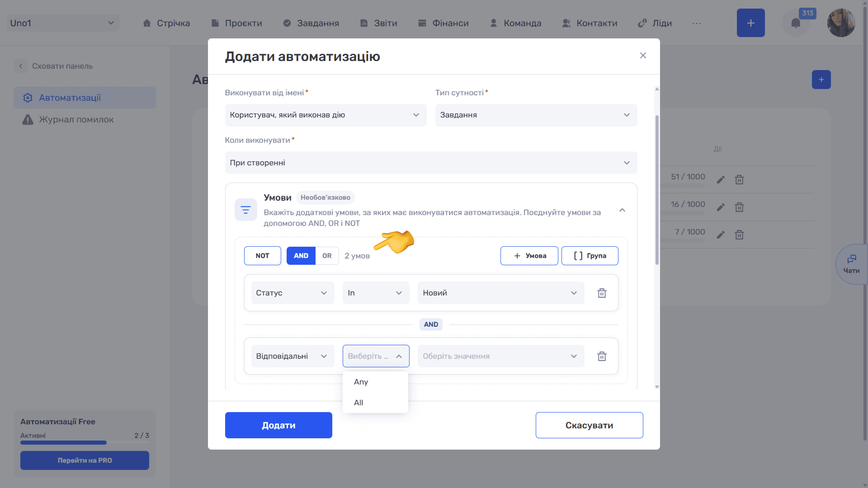Image resolution: width=868 pixels, height=488 pixels.
Task: Click the notification bell icon
Action: click(x=796, y=23)
